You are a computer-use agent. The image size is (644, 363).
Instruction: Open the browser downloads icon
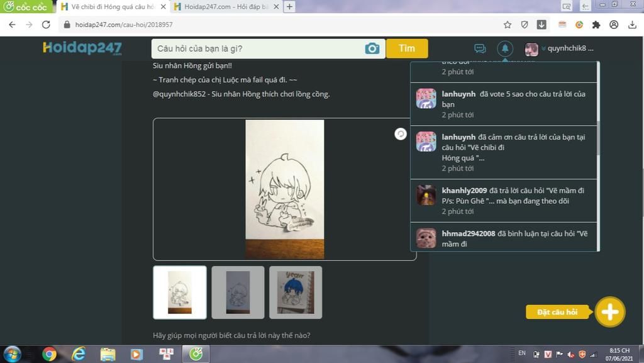632,25
